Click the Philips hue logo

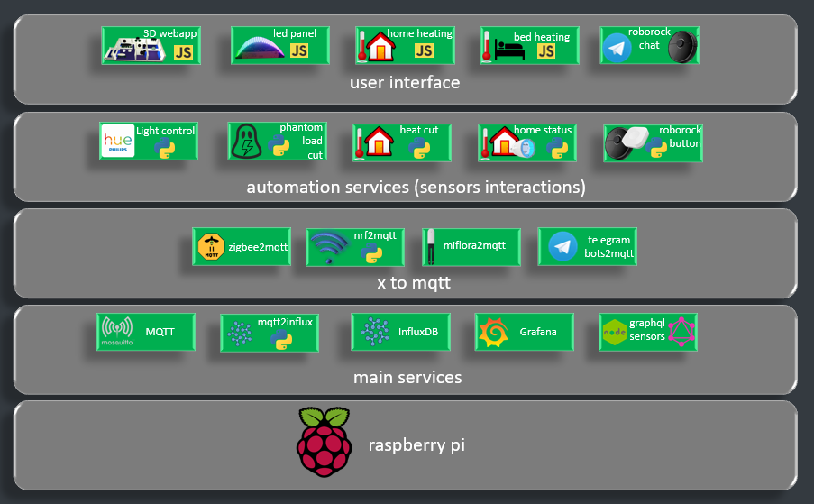point(118,141)
